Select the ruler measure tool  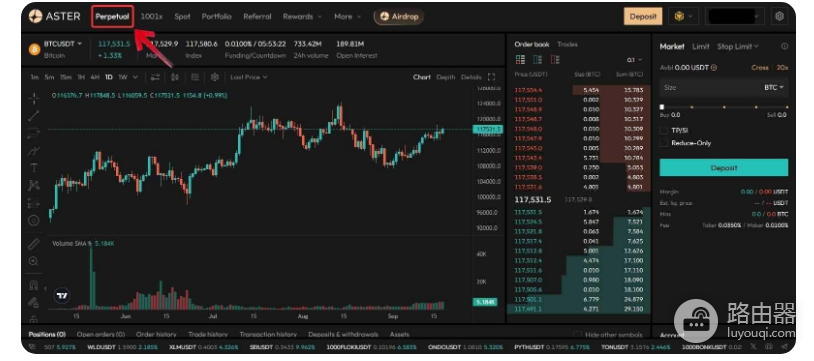click(x=34, y=243)
